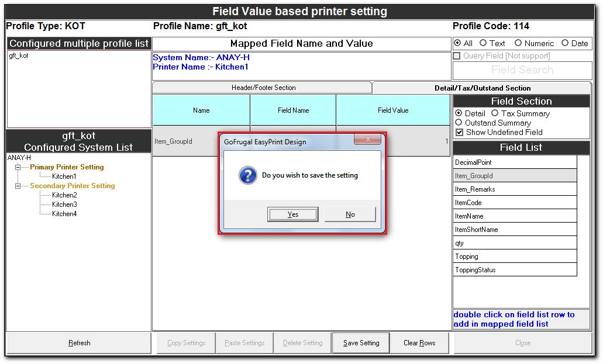Select the Secondary Printer Setting label
The width and height of the screenshot is (603, 364).
pos(73,186)
